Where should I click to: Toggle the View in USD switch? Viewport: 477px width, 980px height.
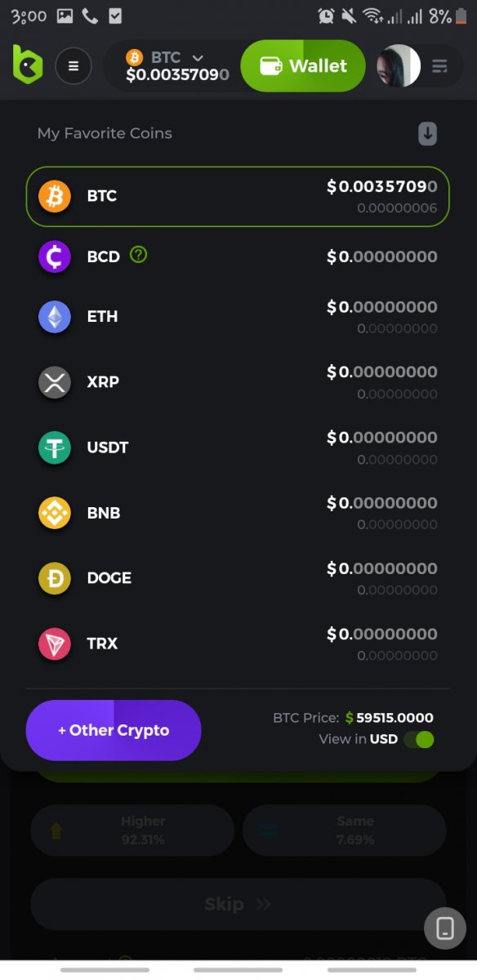419,740
